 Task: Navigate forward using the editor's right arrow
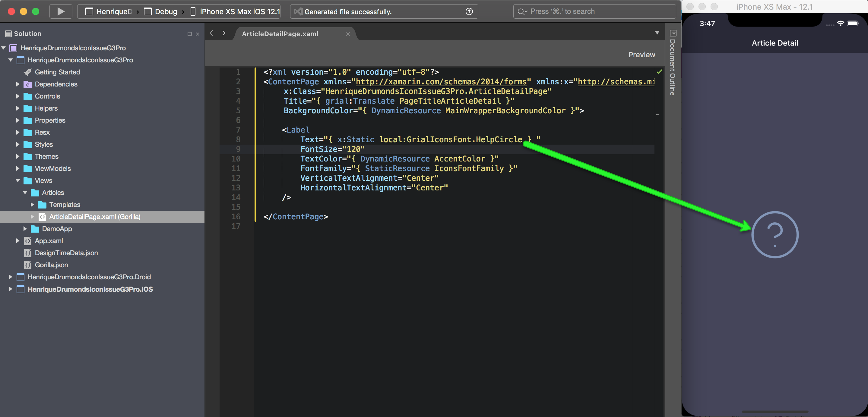pos(224,33)
